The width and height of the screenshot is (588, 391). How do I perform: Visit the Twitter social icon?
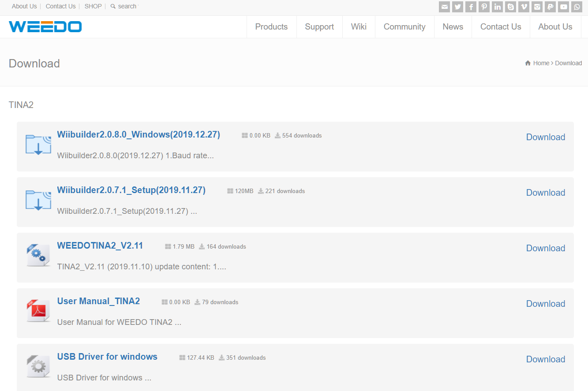click(x=458, y=7)
